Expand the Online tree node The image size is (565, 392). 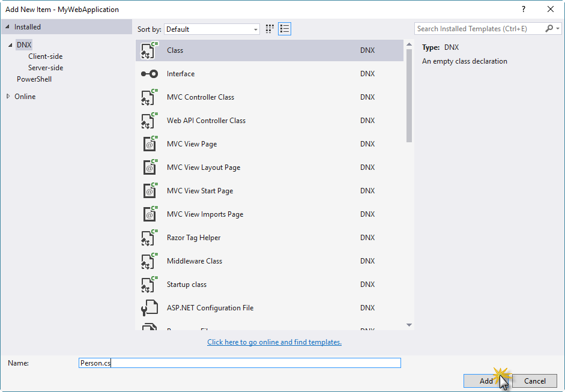coord(8,97)
